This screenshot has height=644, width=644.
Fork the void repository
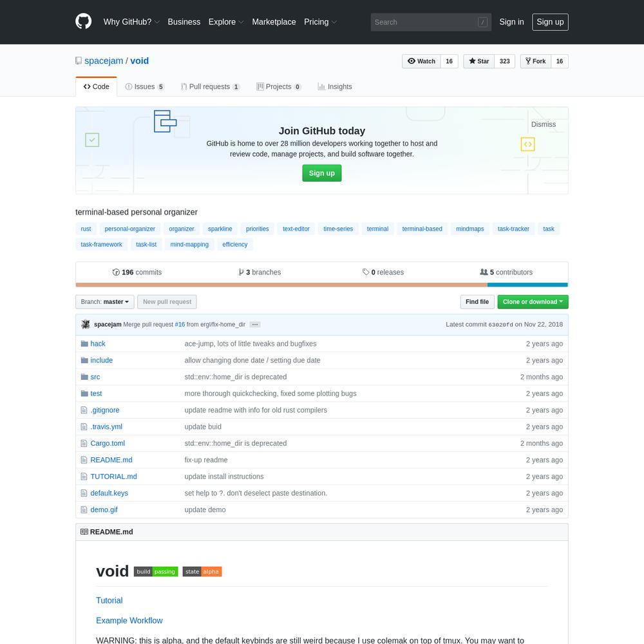coord(536,61)
